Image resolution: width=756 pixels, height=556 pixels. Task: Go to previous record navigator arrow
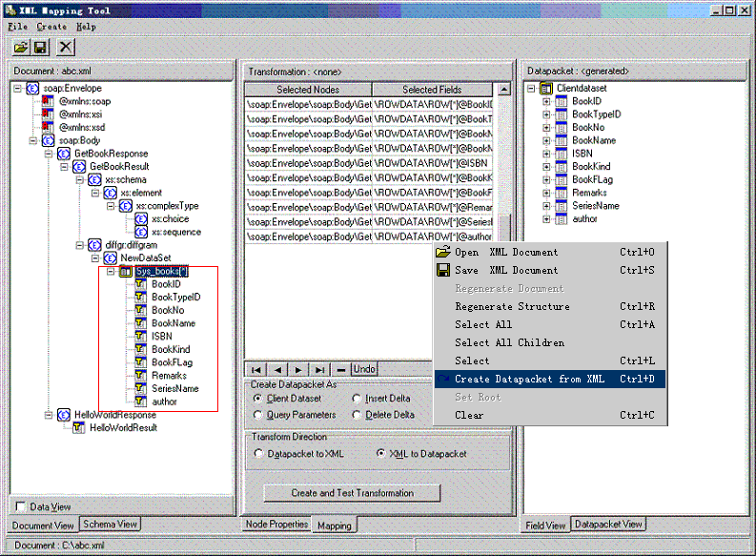(276, 369)
